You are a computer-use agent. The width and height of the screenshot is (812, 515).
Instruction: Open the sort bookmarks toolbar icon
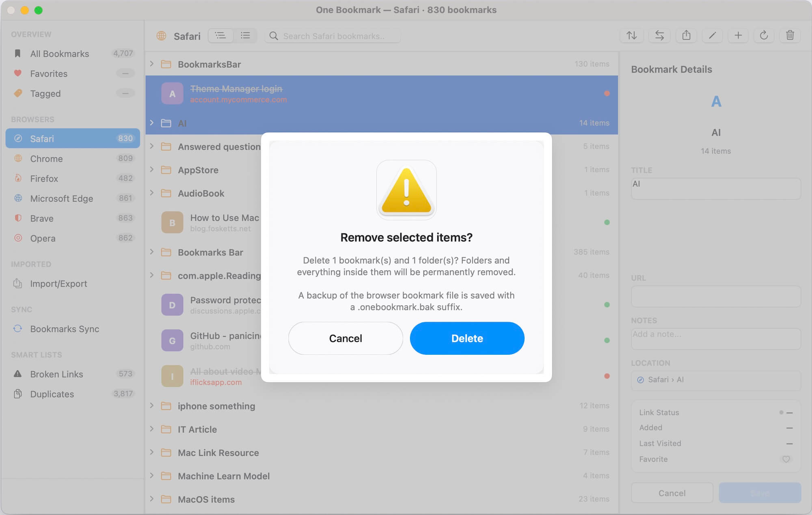631,36
